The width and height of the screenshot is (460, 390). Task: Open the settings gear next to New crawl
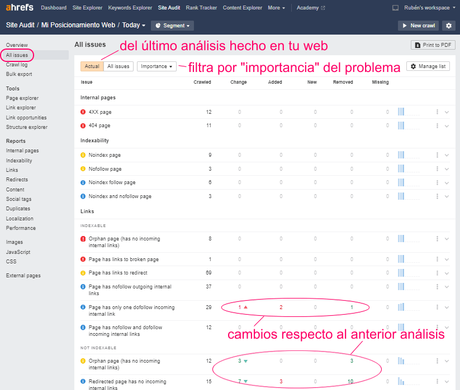[x=449, y=26]
